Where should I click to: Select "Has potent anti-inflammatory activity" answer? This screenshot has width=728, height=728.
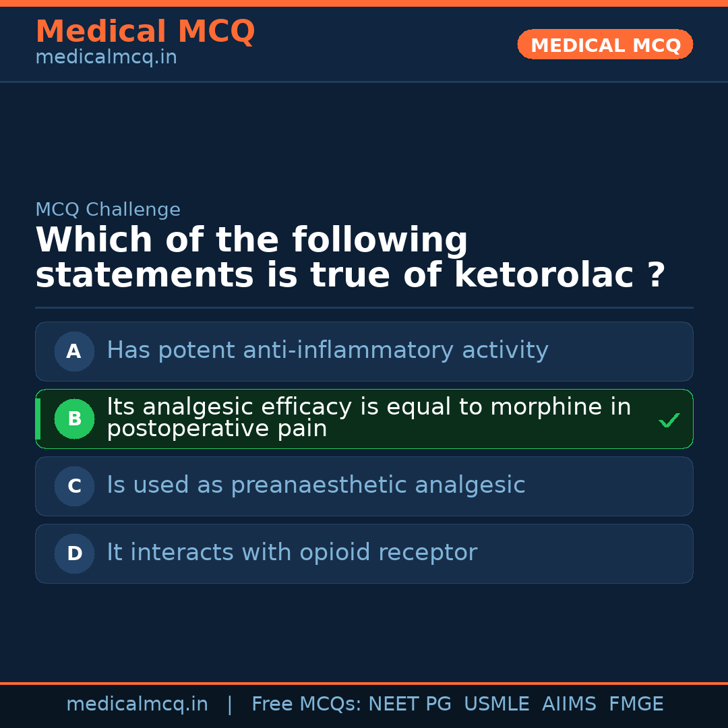coord(328,351)
